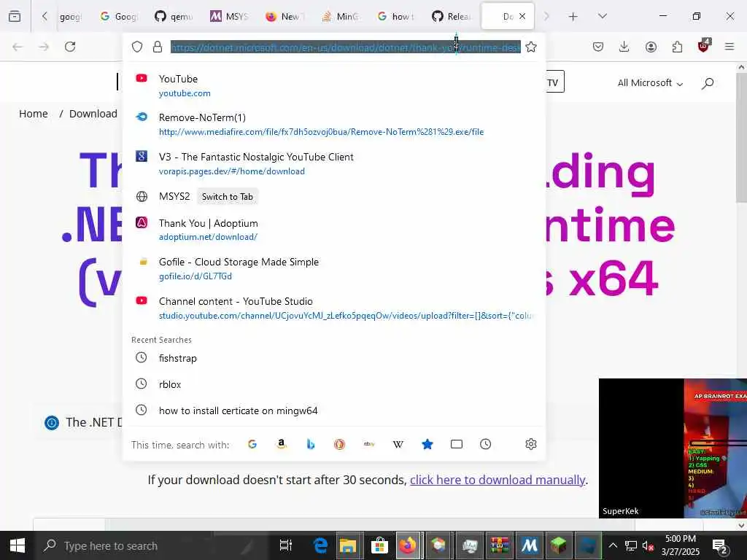Search history with the clock icon
This screenshot has height=560, width=747.
[x=485, y=444]
